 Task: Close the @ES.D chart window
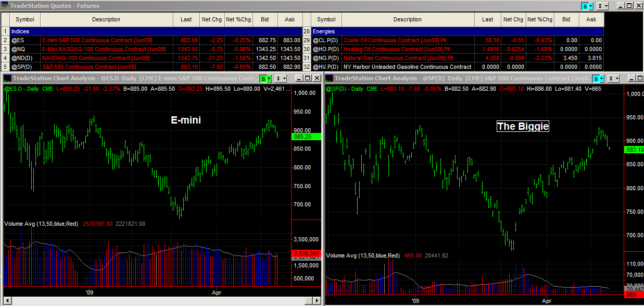316,78
